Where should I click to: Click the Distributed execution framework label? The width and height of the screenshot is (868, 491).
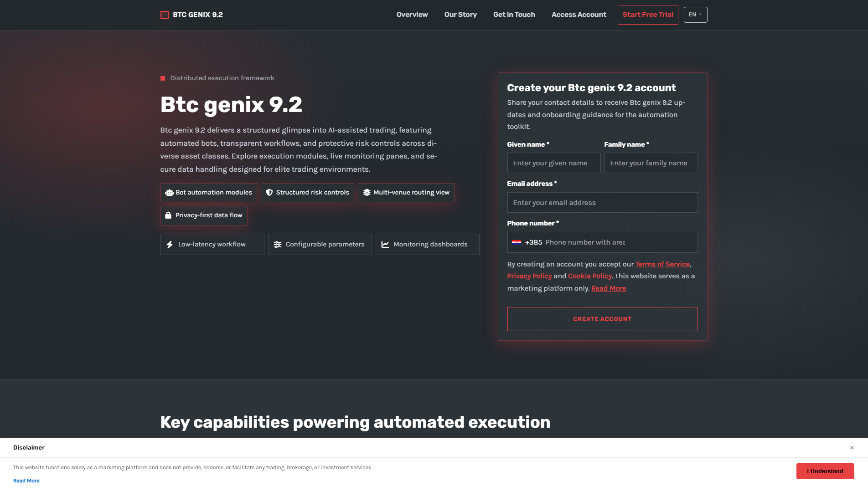(222, 78)
